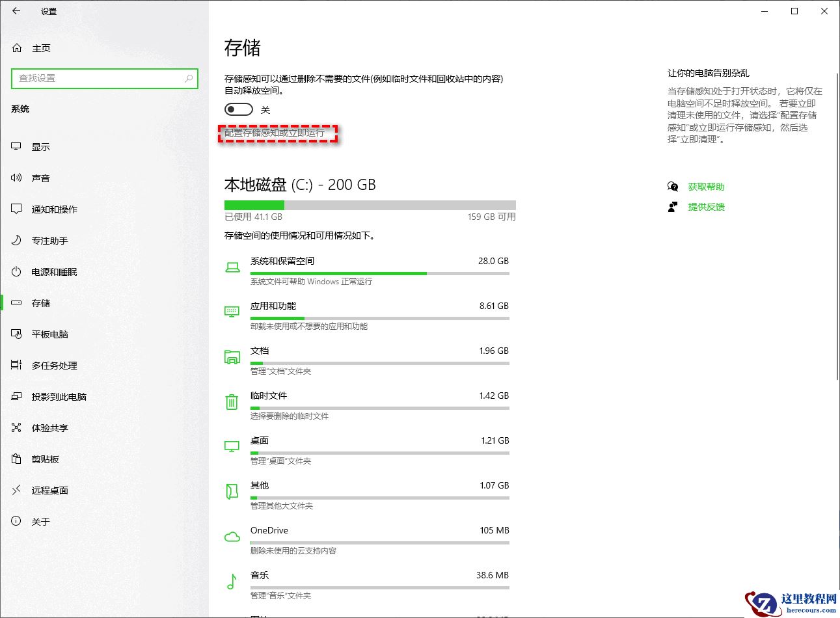Click the 提供反馈 feedback icon
This screenshot has height=618, width=840.
click(673, 207)
